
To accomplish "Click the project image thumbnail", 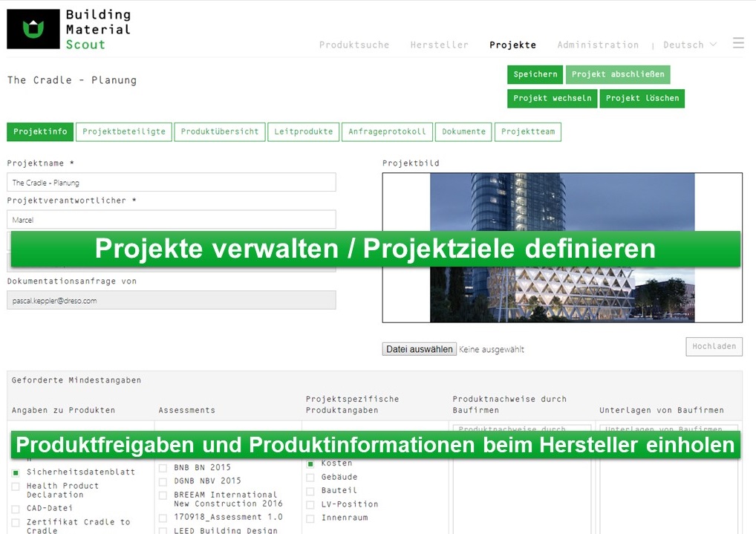I will [562, 247].
